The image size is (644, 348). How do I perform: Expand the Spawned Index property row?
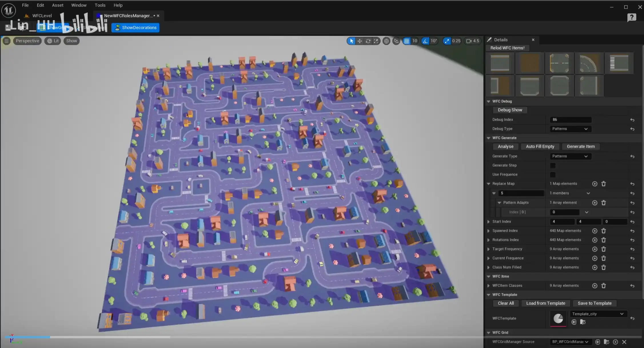tap(489, 231)
